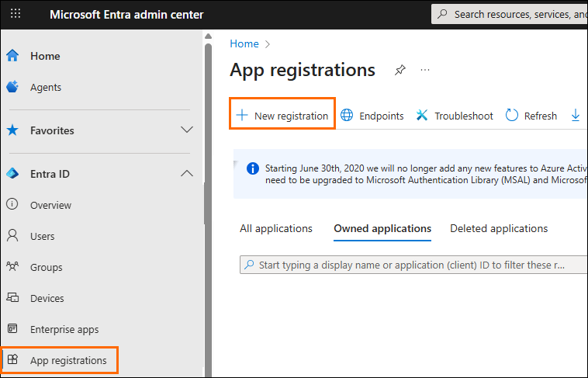Click the Refresh toolbar button
Viewport: 588px width, 378px height.
click(x=531, y=115)
